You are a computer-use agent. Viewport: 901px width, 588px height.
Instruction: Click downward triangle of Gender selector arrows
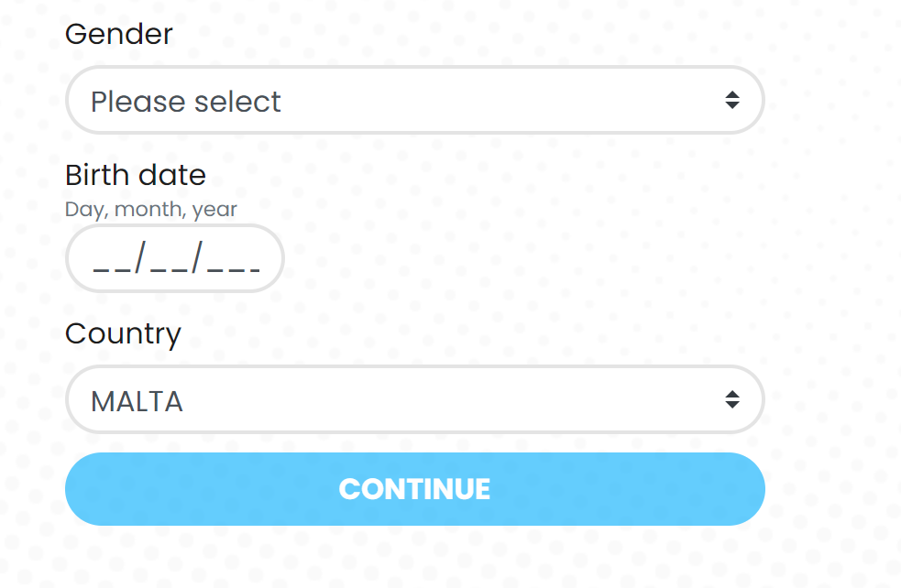[732, 105]
